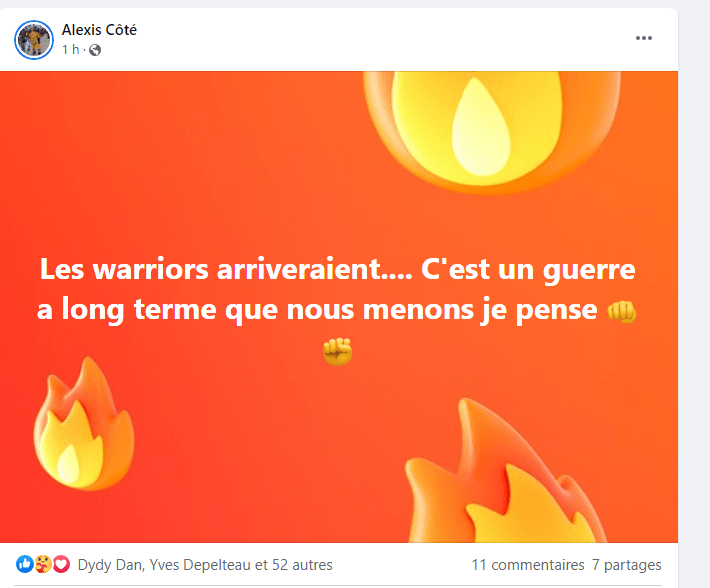710x588 pixels.
Task: Click the 1 h post timestamp
Action: coord(70,49)
